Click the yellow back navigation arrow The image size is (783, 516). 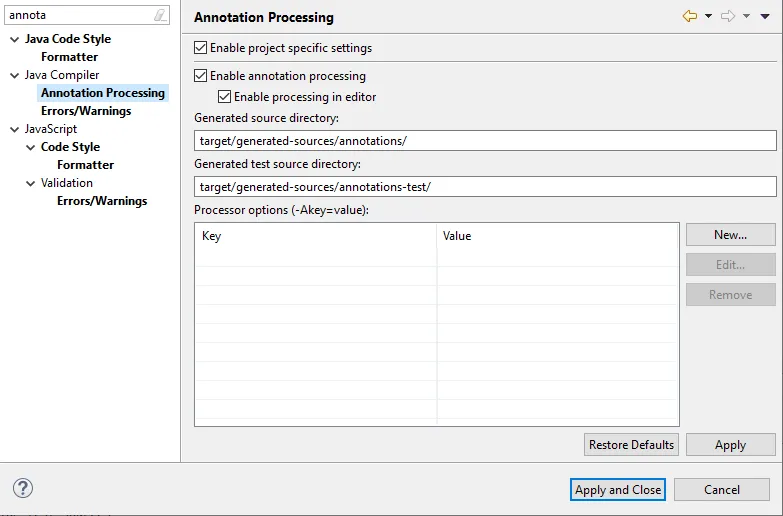(x=690, y=16)
